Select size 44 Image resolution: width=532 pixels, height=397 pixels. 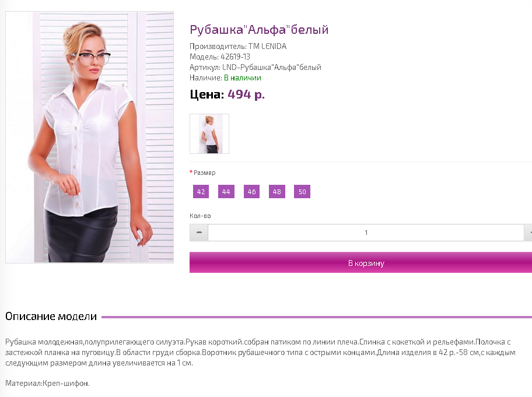226,192
